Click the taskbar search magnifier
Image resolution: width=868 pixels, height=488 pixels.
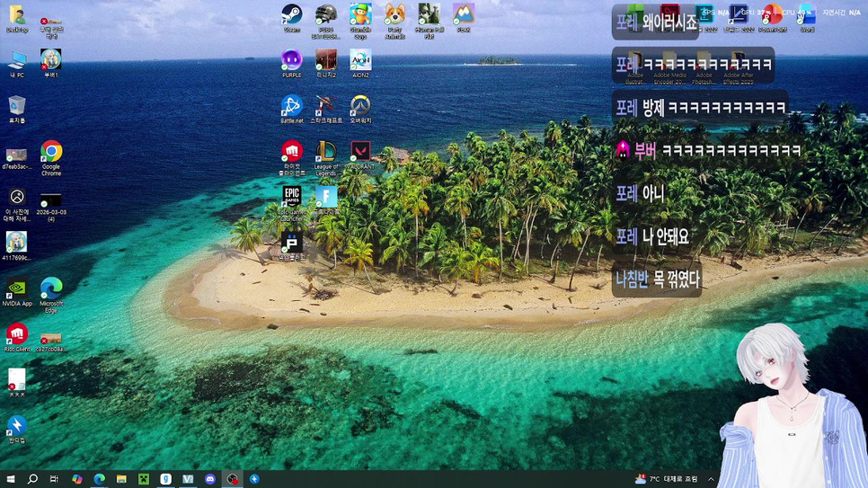coord(33,479)
